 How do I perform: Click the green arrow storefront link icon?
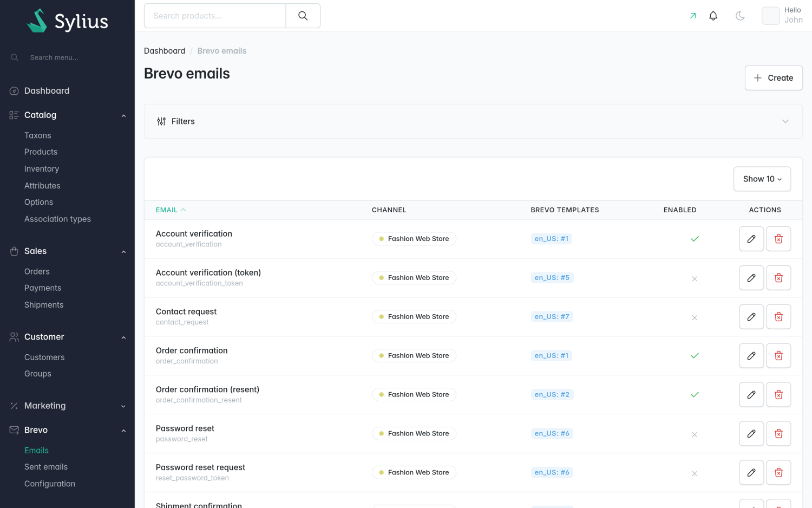[693, 16]
